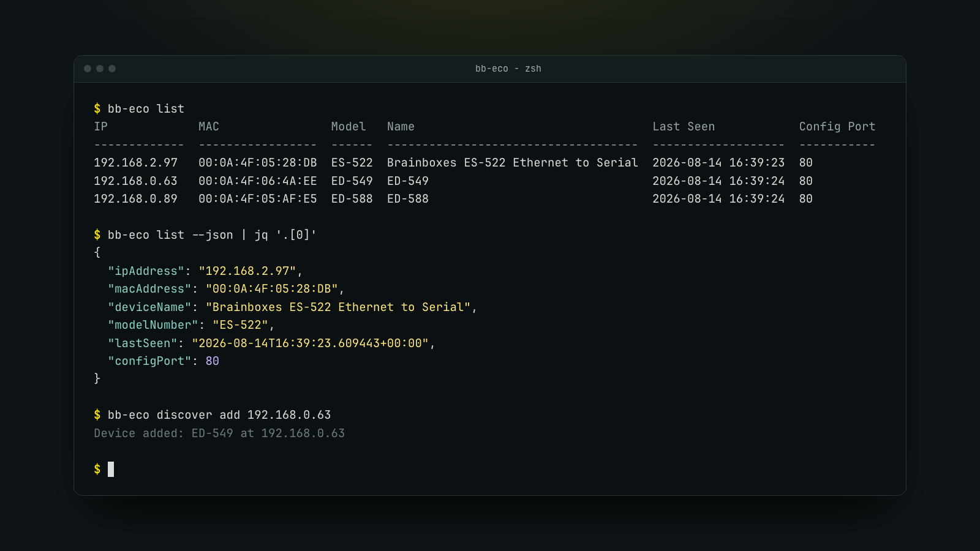Select the lastSeen value "2026-08-14T16:39:23.609443+00:00"
Image resolution: width=980 pixels, height=551 pixels.
311,343
